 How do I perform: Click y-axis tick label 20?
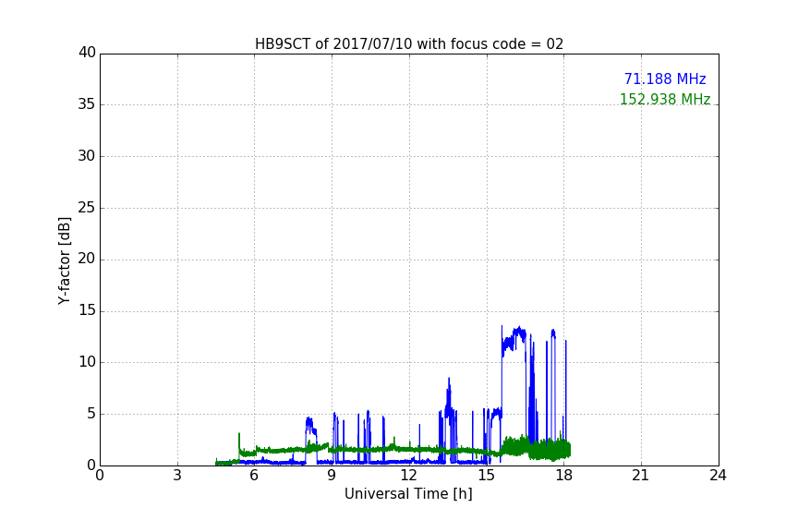87,259
